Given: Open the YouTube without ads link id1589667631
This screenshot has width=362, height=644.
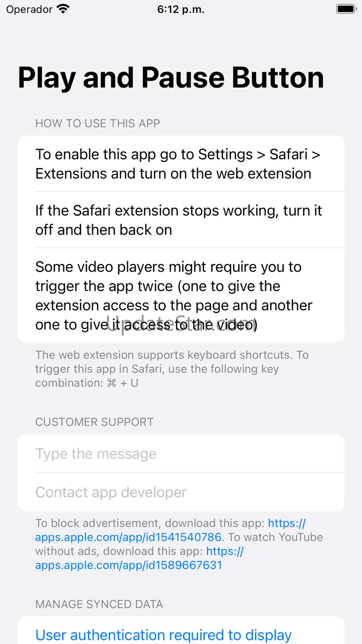Looking at the screenshot, I should click(x=139, y=558).
